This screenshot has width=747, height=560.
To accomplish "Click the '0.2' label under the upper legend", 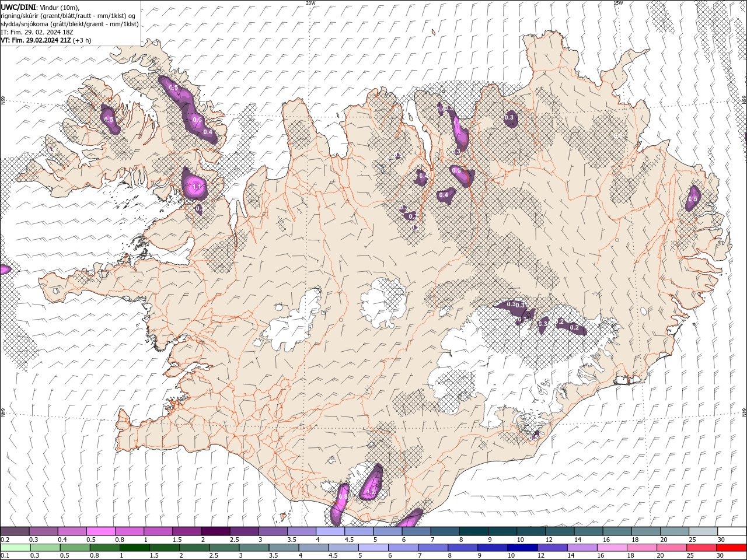I will [5, 540].
